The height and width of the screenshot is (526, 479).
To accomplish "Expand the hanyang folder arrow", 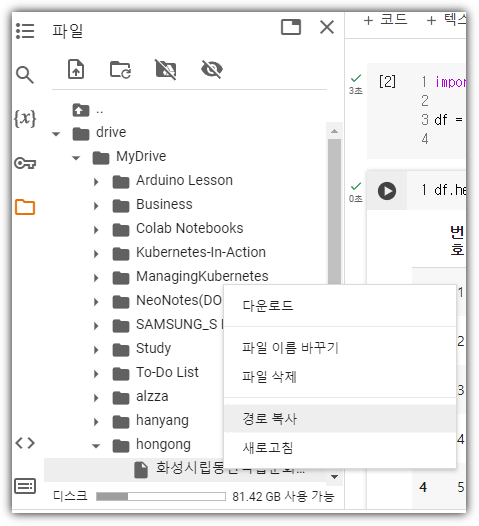I will [x=96, y=422].
